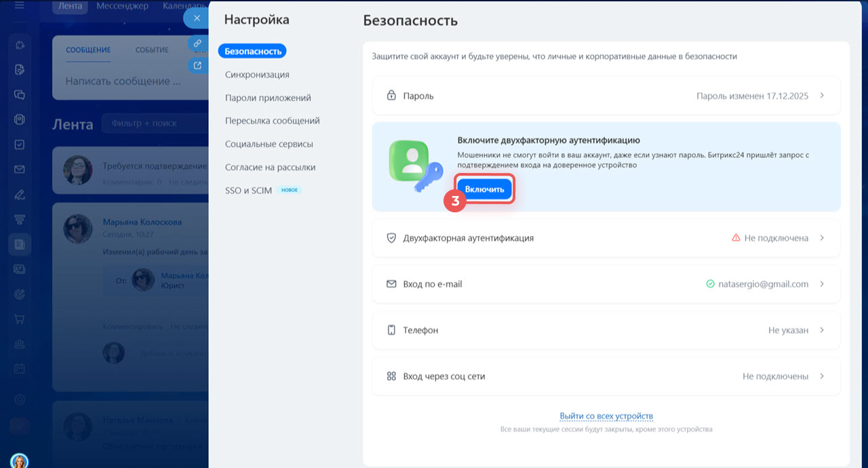Select the Tasks checklist icon in sidebar
868x468 pixels.
(19, 143)
